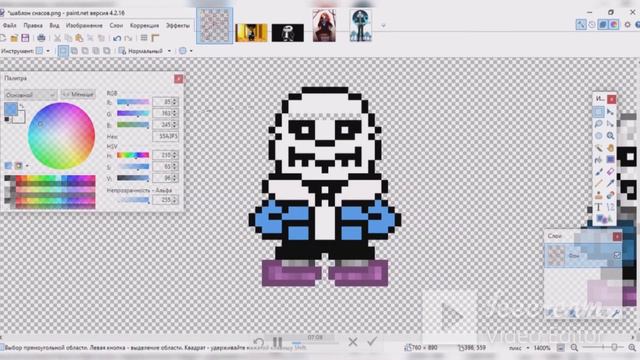Click the Print icon in toolbar

[41, 38]
